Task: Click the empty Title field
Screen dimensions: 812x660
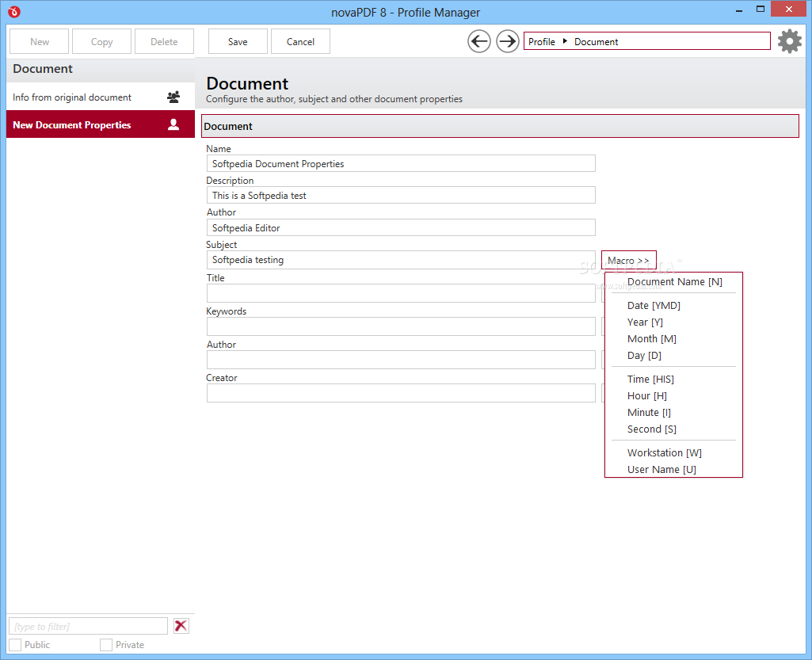Action: 401,293
